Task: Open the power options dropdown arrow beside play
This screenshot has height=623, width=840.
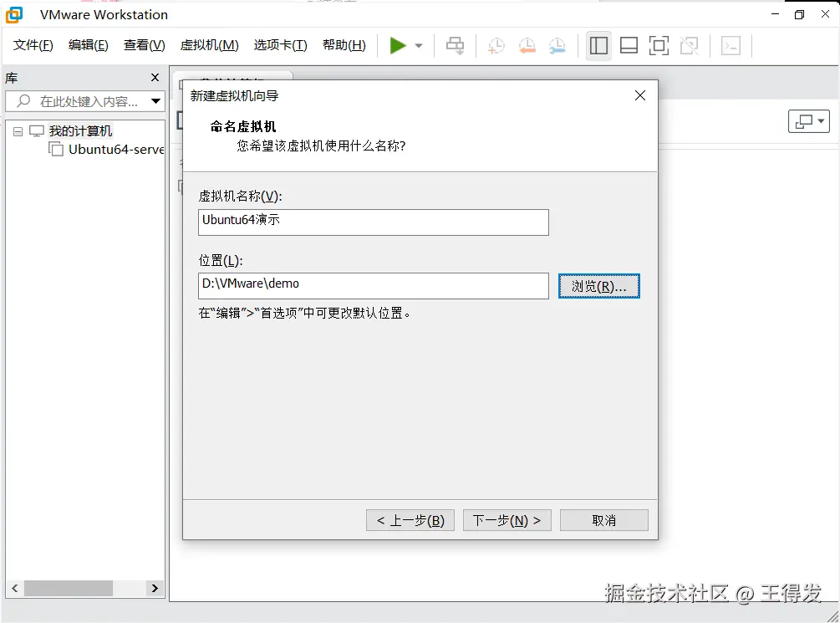Action: tap(419, 45)
